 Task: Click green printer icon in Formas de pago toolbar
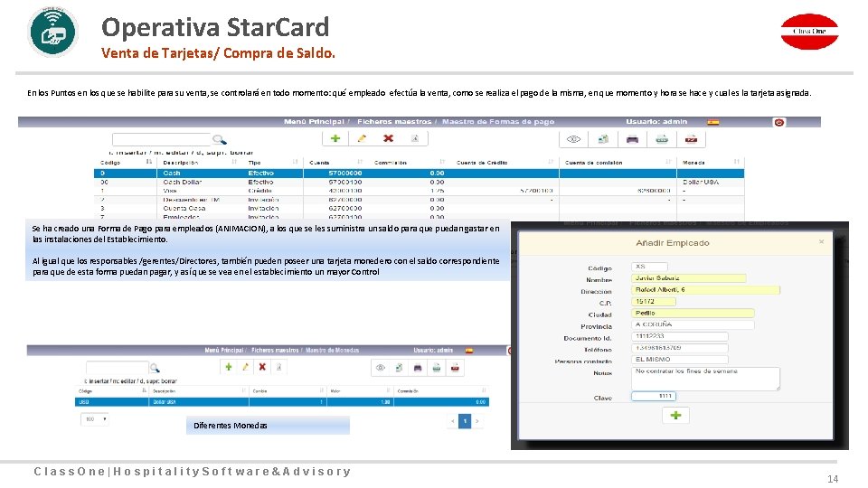(662, 139)
